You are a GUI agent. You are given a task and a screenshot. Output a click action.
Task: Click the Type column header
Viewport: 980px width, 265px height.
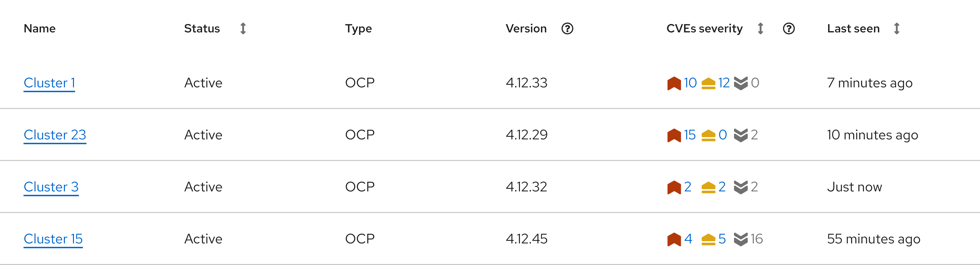(x=358, y=28)
